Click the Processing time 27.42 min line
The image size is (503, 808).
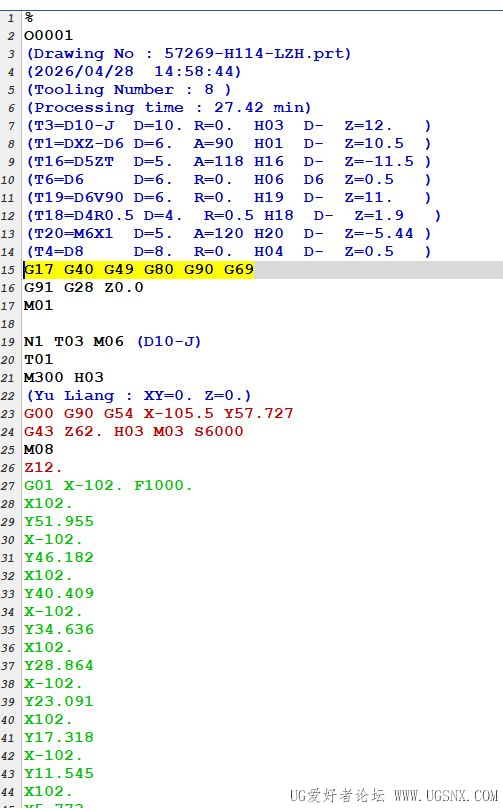tap(169, 108)
